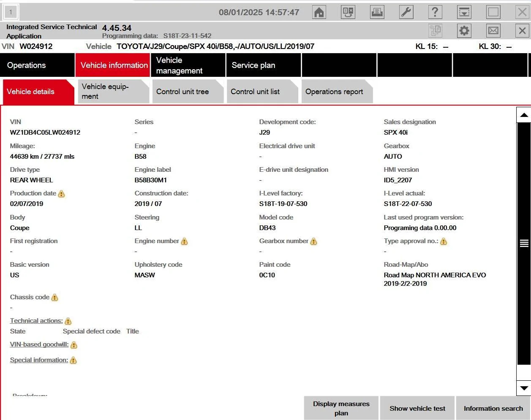
Task: Switch to Vehicle equipment subtab
Action: [x=113, y=92]
